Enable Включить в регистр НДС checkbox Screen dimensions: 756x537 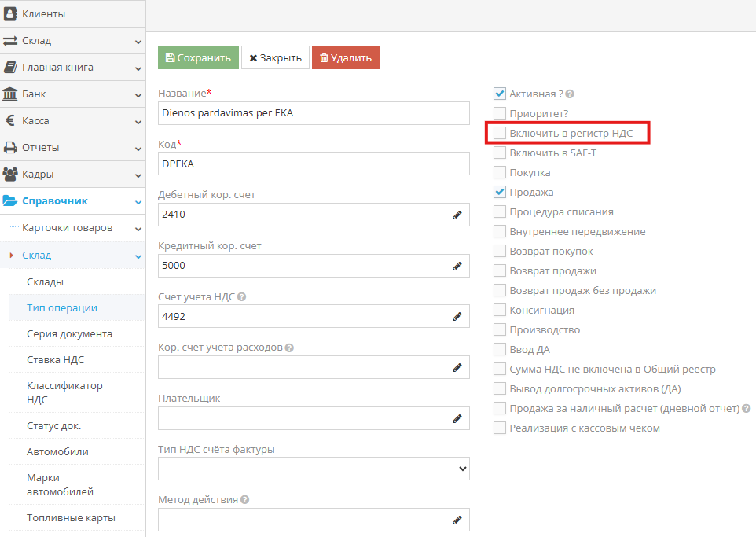pyautogui.click(x=500, y=134)
